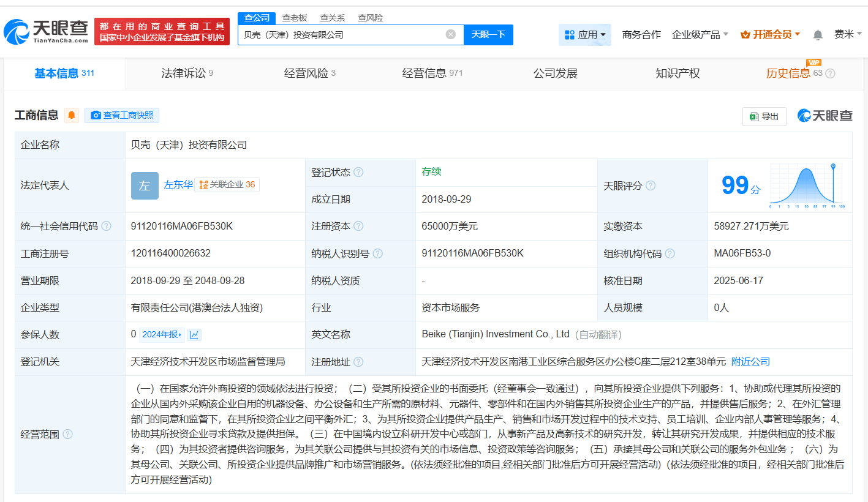Open the 应用 dropdown menu

pyautogui.click(x=585, y=35)
